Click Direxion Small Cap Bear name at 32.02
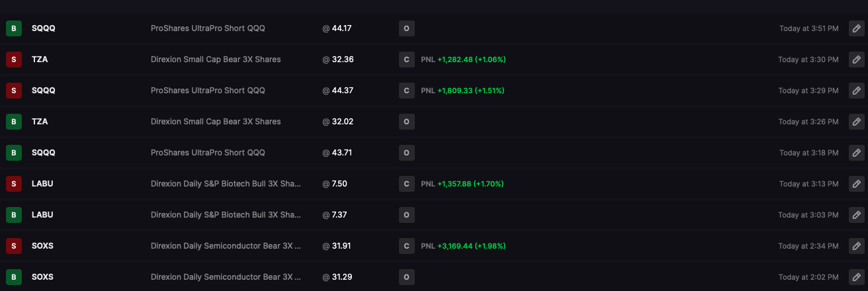This screenshot has height=291, width=868. pos(216,122)
